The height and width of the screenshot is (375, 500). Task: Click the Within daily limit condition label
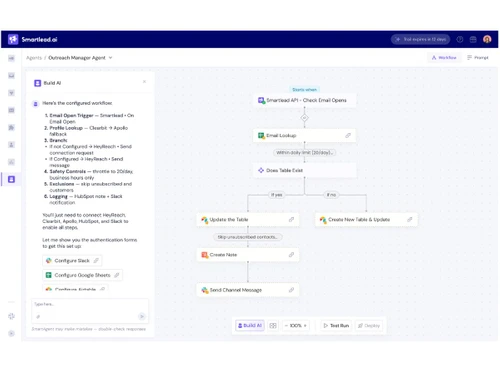click(304, 152)
